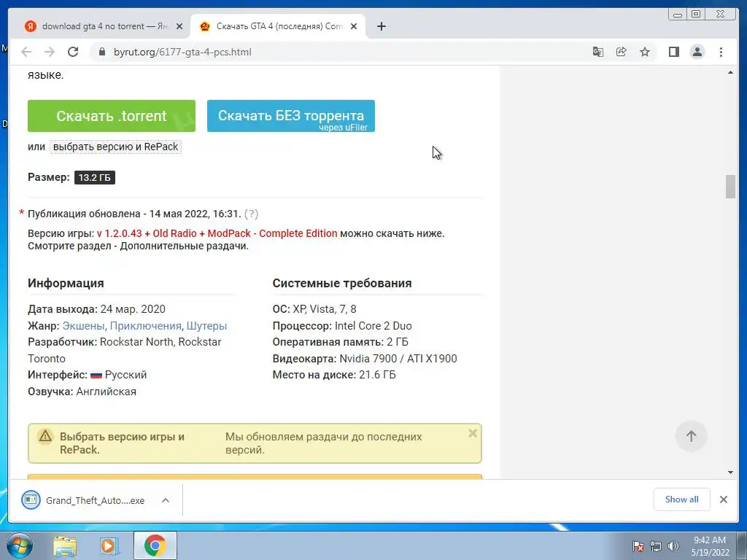Select the Скачать GTA 4 tab

click(x=278, y=27)
